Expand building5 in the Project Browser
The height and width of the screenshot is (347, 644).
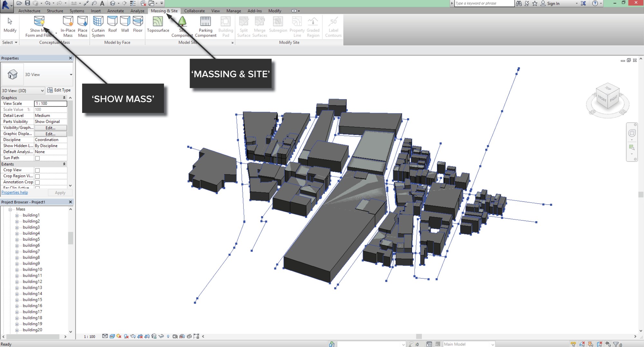[x=17, y=239]
